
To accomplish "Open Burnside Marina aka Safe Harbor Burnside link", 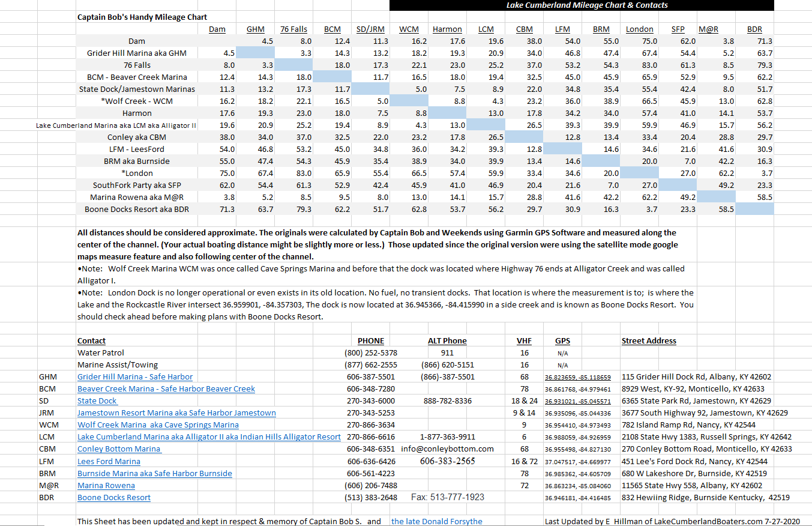I will click(x=155, y=473).
